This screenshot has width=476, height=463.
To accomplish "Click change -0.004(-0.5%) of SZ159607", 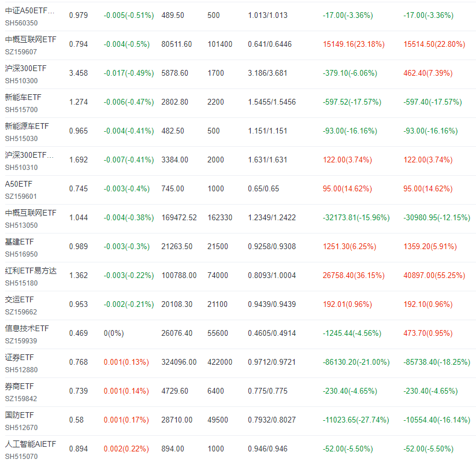I will coord(127,44).
